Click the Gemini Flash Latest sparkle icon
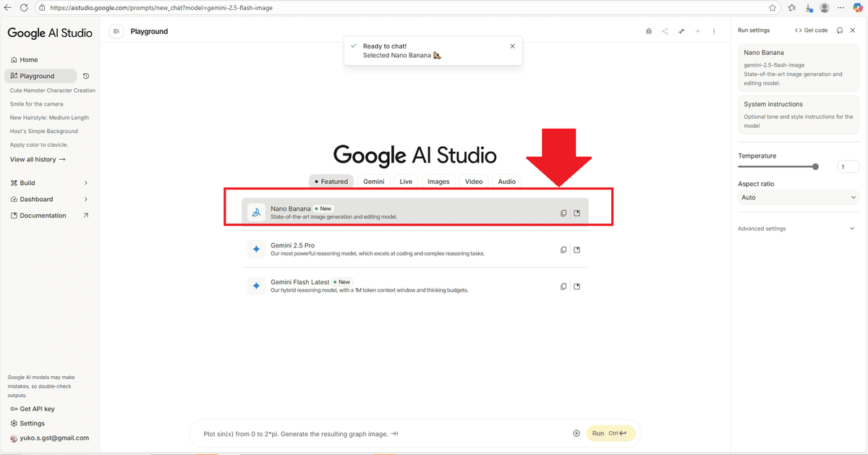Viewport: 868px width, 455px height. tap(256, 286)
